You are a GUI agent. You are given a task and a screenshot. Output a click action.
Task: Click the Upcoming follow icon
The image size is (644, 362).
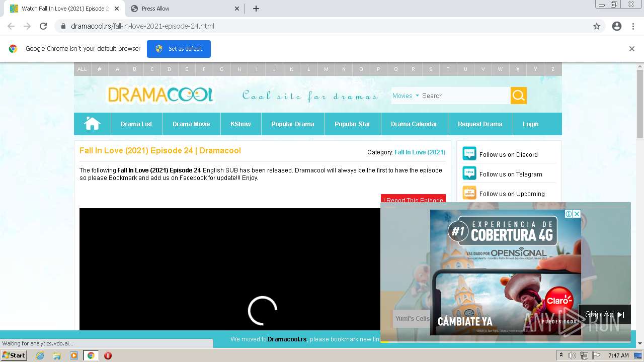[469, 193]
